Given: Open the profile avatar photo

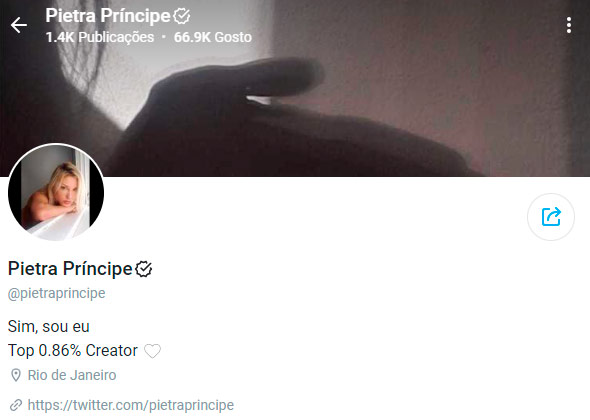Looking at the screenshot, I should (56, 192).
